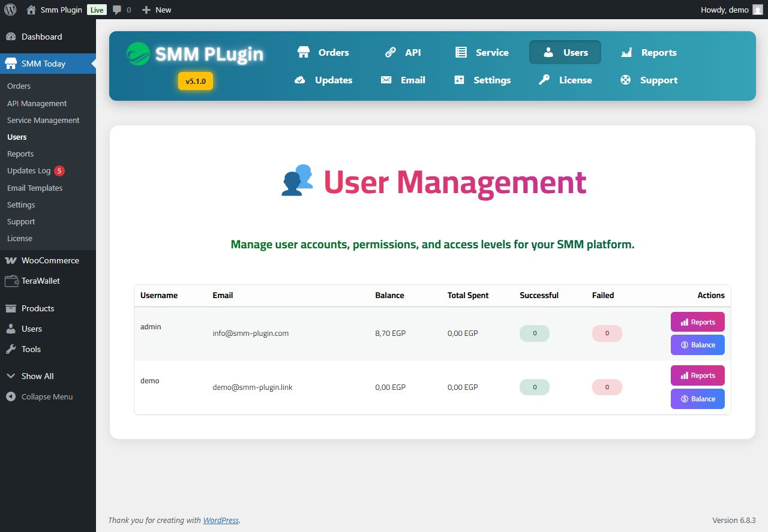Click the Total Spent column header
768x532 pixels.
[468, 295]
